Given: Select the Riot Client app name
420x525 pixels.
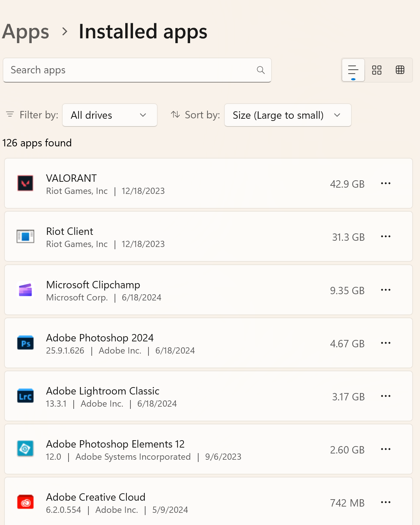Looking at the screenshot, I should tap(70, 231).
